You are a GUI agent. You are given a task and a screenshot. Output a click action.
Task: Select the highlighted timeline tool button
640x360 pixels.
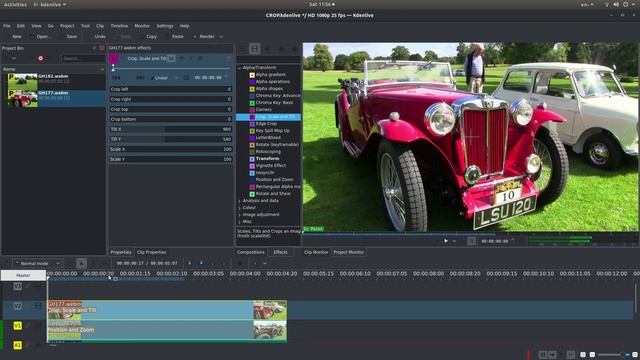81,264
